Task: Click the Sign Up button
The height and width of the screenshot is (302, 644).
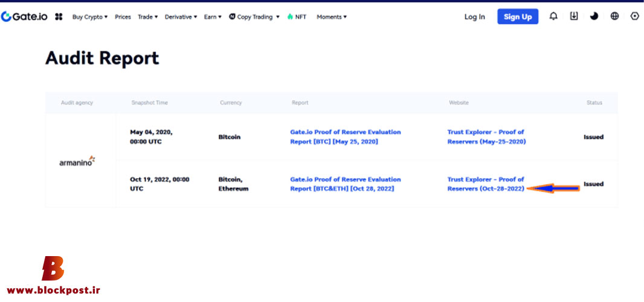Action: click(x=518, y=16)
